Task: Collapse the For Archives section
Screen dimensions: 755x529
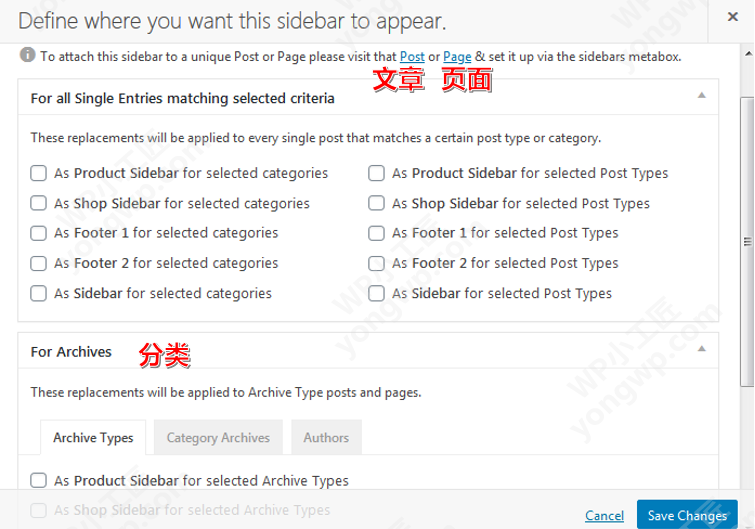Action: tap(701, 349)
